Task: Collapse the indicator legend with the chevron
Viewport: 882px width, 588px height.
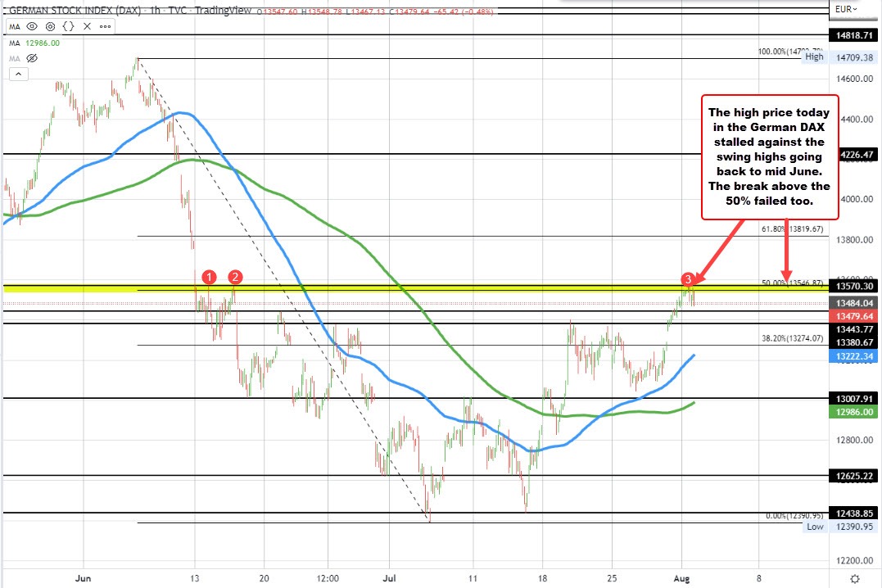Action: pyautogui.click(x=18, y=74)
